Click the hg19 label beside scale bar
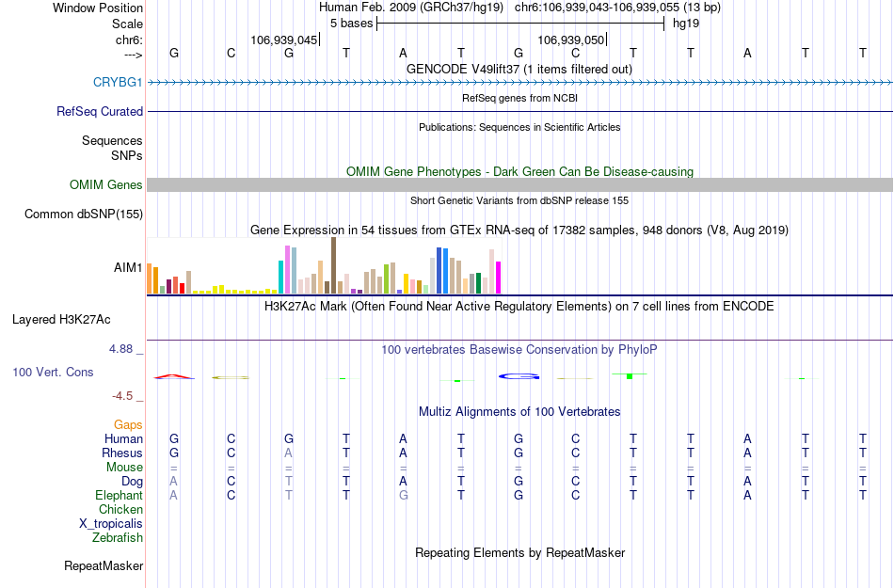This screenshot has height=588, width=894. [x=686, y=24]
